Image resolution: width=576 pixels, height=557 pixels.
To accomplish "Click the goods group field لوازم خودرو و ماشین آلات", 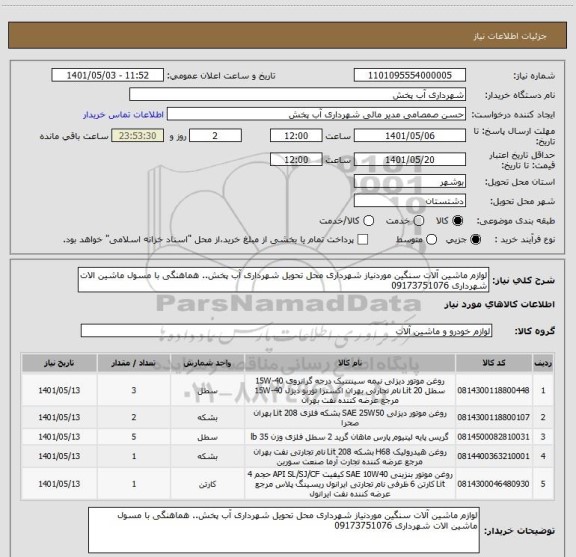I will point(286,331).
